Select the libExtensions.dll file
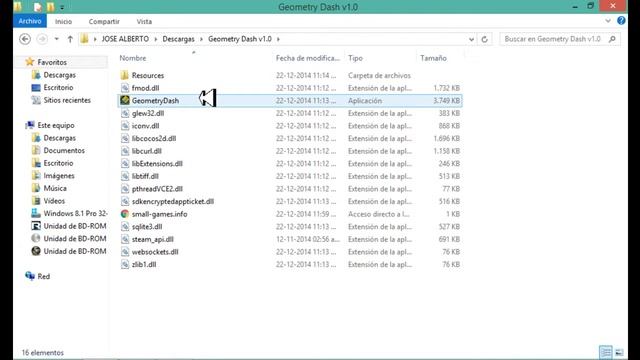The image size is (640, 360). click(x=157, y=164)
